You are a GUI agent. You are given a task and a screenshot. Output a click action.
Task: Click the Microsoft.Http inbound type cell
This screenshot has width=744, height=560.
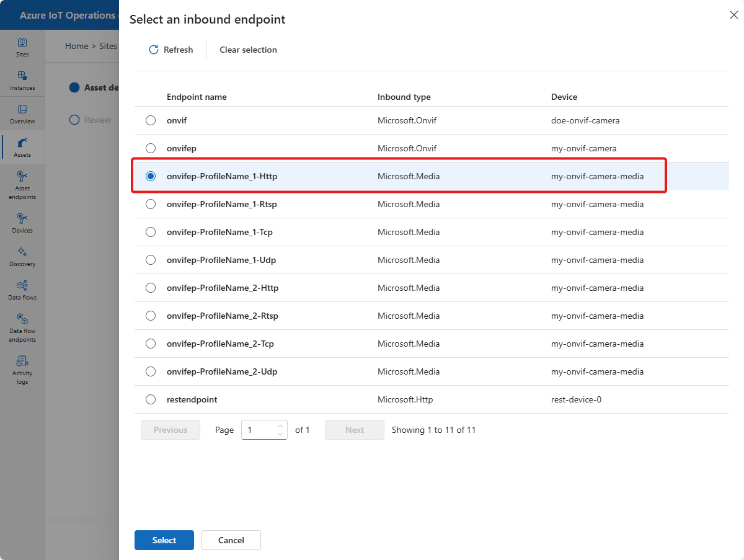[x=405, y=399]
